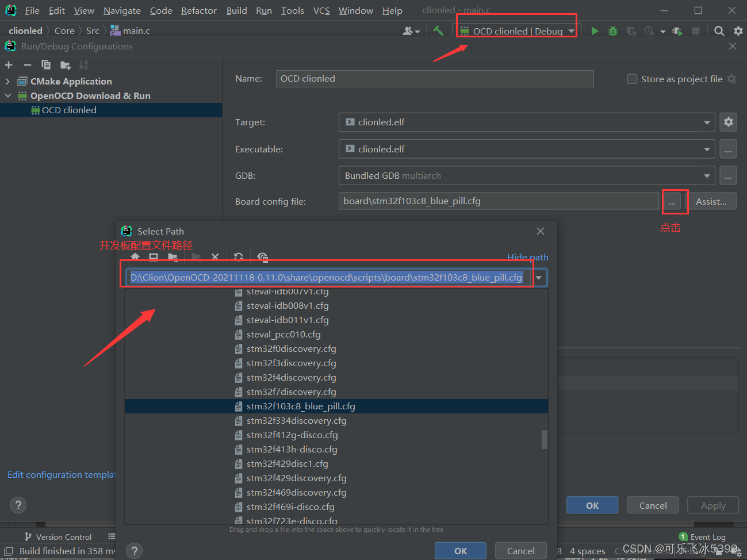747x560 pixels.
Task: Click help icon in Run/Debug Configurations
Action: click(x=18, y=505)
